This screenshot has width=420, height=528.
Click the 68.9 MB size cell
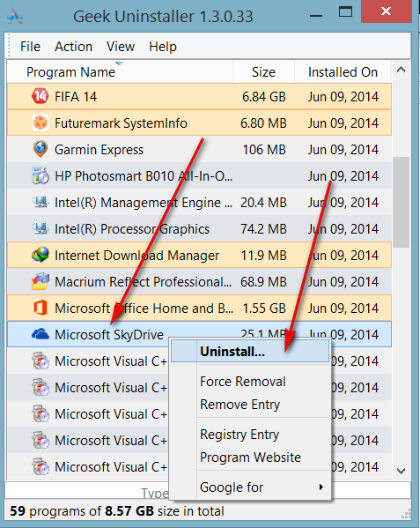[x=263, y=281]
